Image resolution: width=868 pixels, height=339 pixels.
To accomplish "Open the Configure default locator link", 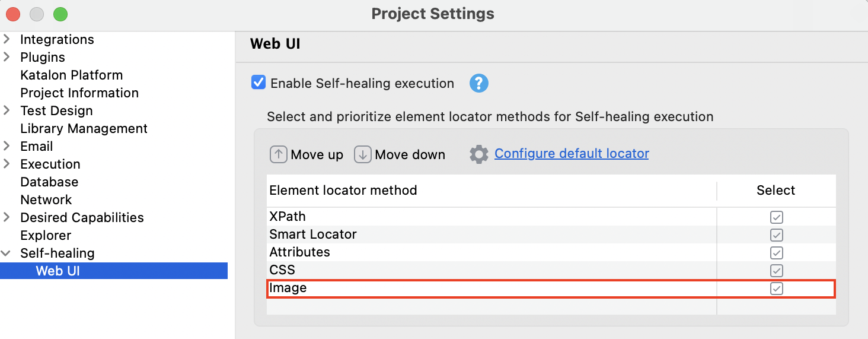I will [572, 154].
